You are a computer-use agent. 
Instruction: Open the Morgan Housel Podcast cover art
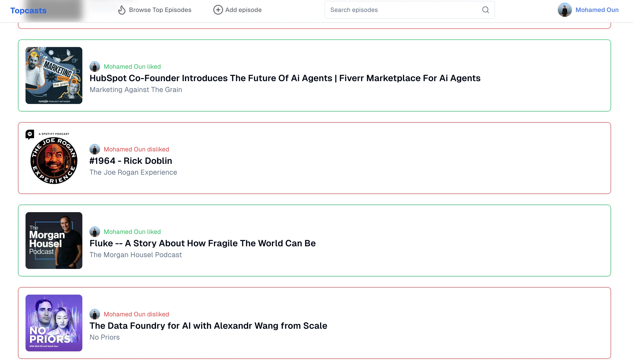[x=54, y=241]
